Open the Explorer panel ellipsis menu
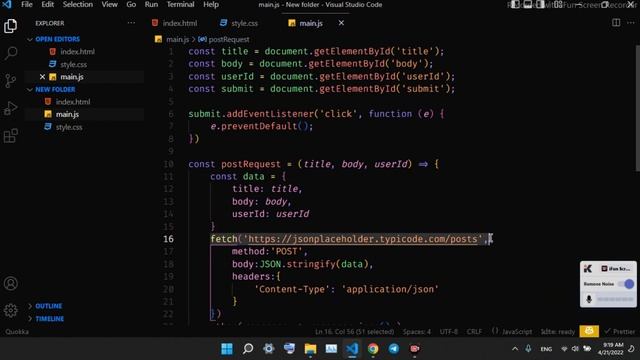640x360 pixels. pos(131,23)
